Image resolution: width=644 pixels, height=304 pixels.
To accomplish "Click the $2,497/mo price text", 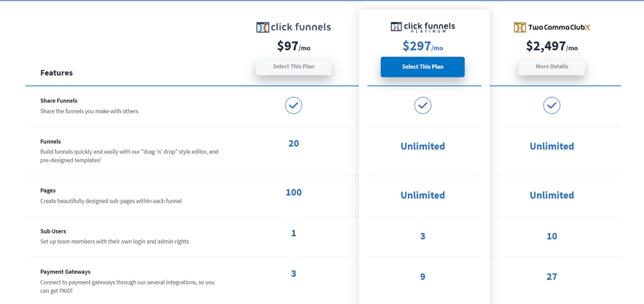I will tap(552, 46).
